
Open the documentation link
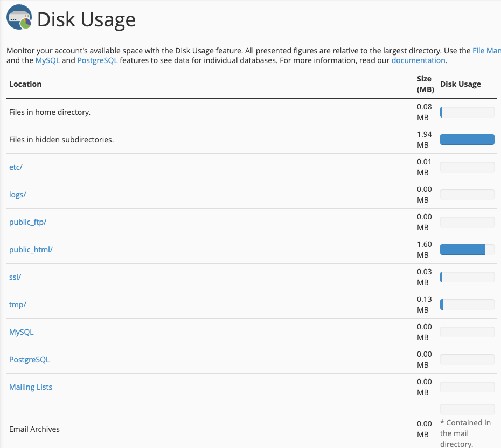tap(418, 60)
